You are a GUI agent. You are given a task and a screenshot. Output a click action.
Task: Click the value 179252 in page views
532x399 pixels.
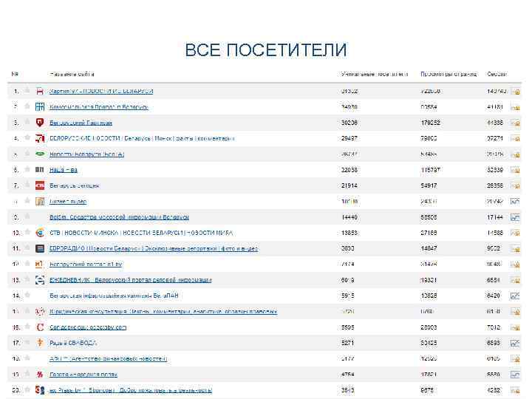430,123
